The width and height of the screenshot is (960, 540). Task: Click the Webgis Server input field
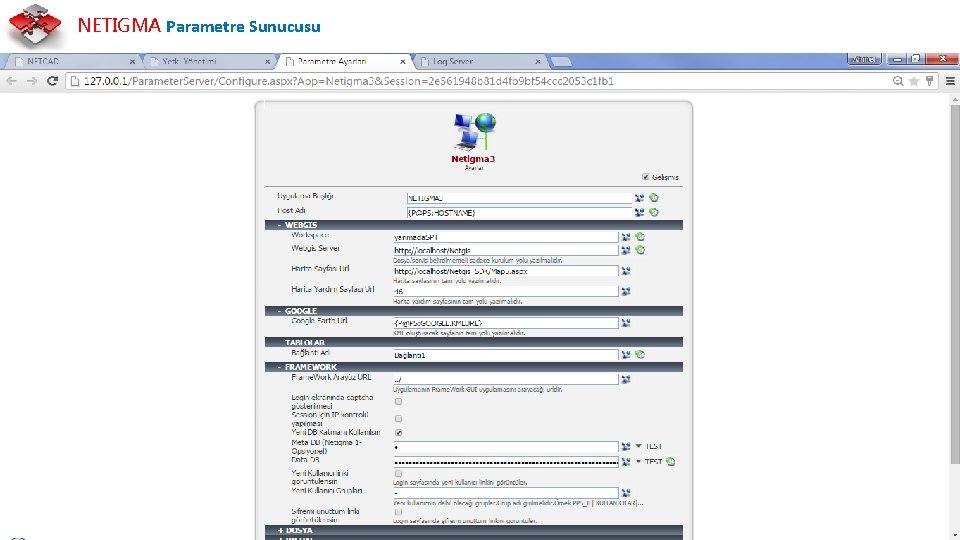pyautogui.click(x=506, y=250)
